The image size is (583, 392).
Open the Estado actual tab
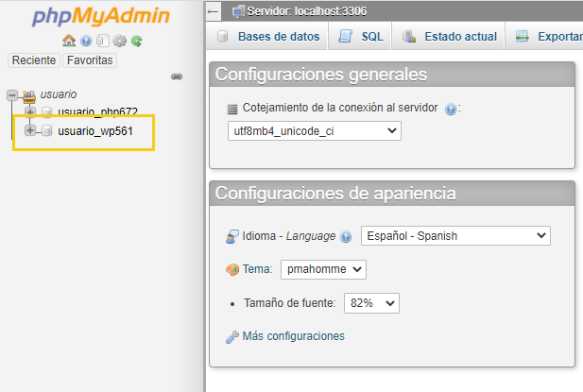click(449, 37)
